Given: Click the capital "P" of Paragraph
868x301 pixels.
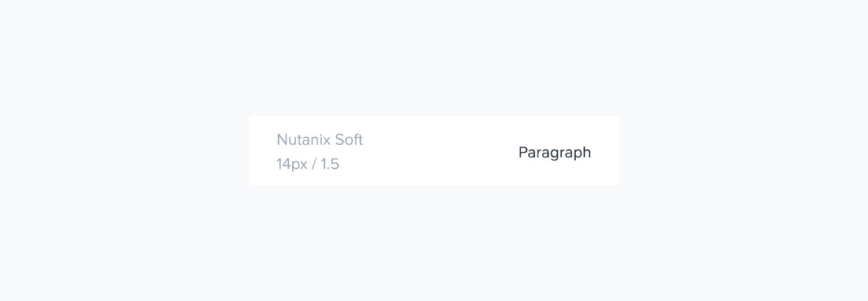Looking at the screenshot, I should click(523, 153).
